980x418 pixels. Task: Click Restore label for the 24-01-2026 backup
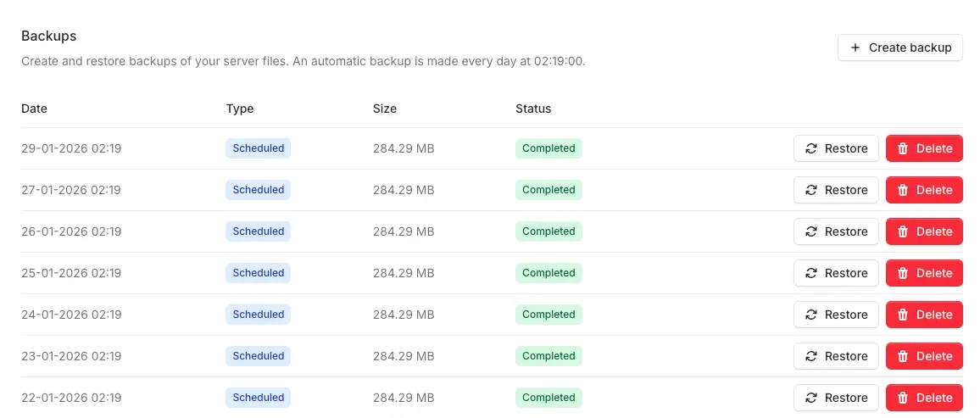pyautogui.click(x=846, y=315)
